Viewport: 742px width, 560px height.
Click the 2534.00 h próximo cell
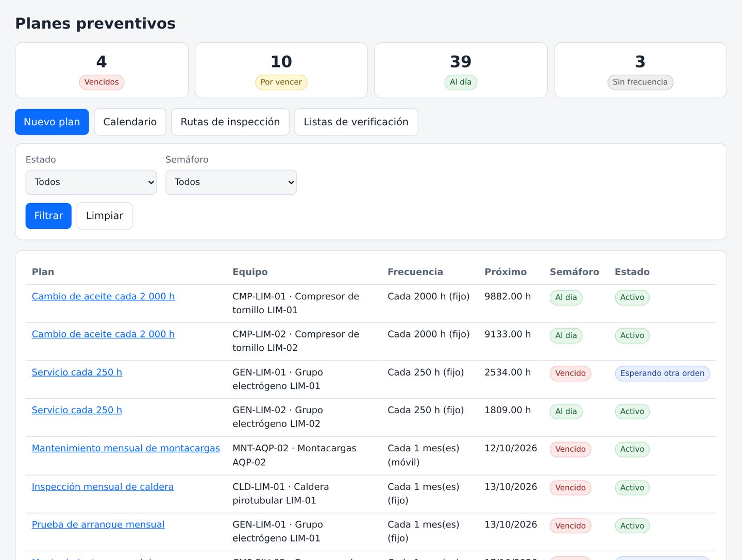pyautogui.click(x=508, y=372)
